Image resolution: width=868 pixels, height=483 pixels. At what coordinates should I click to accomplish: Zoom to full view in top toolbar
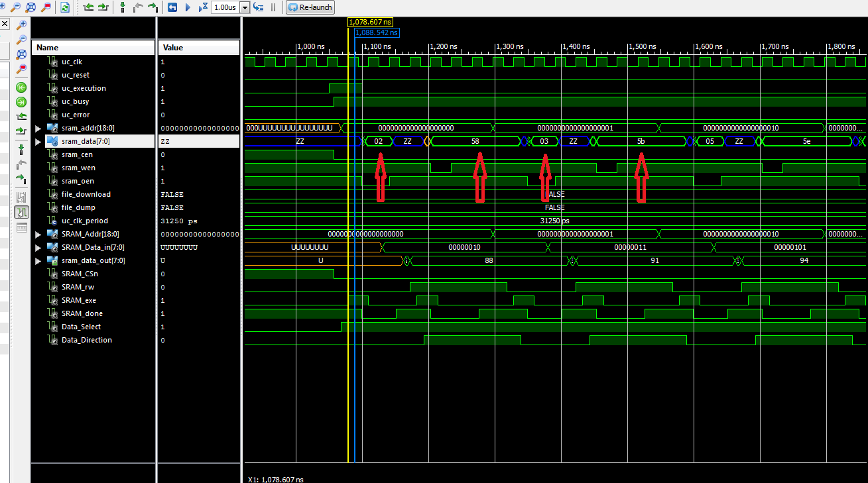[x=31, y=7]
